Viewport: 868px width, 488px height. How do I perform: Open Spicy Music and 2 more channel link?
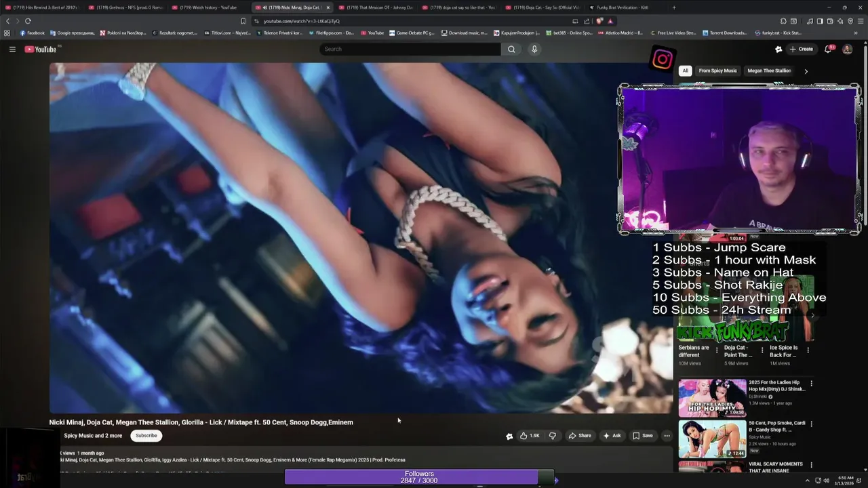point(93,436)
